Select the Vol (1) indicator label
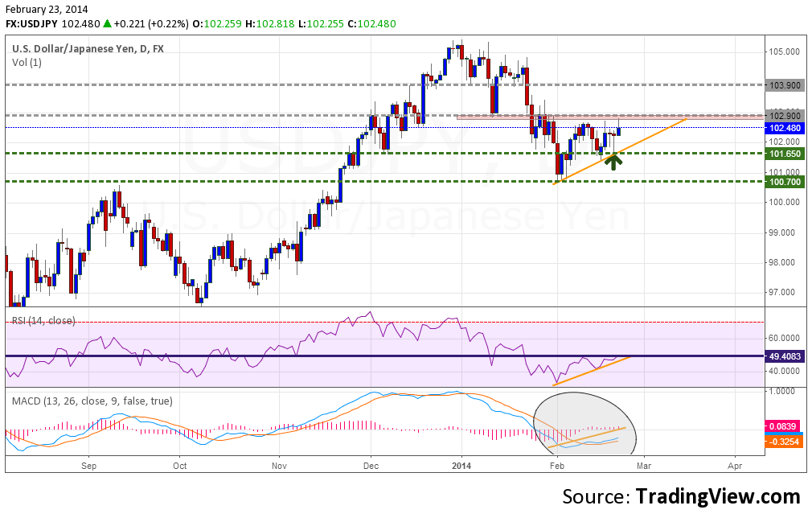 click(x=27, y=63)
